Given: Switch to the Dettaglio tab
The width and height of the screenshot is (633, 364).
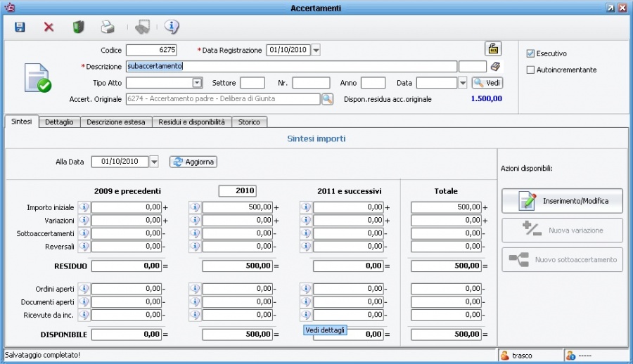Looking at the screenshot, I should click(59, 122).
